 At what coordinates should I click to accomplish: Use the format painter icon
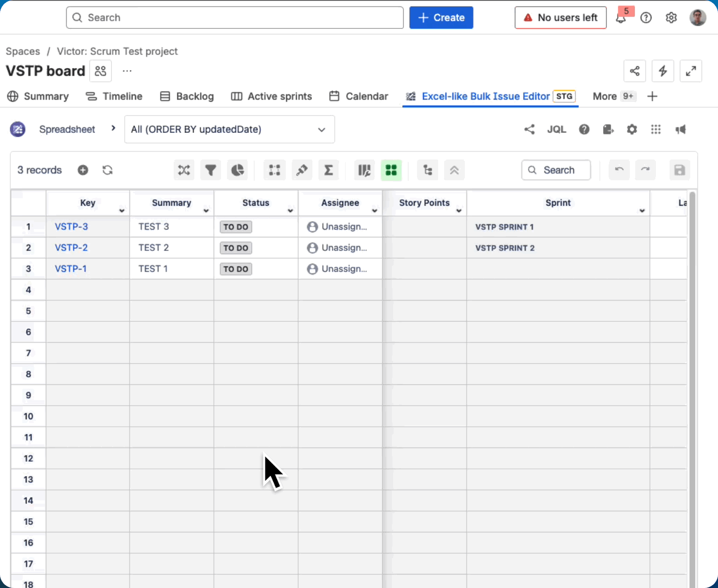(302, 170)
